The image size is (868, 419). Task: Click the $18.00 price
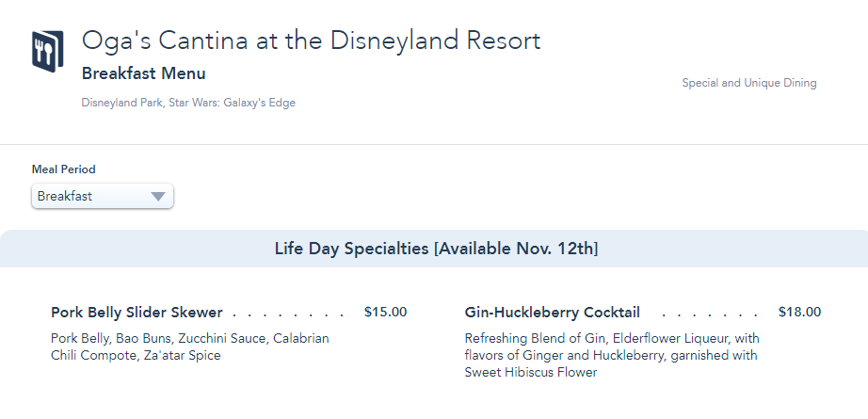click(x=799, y=312)
